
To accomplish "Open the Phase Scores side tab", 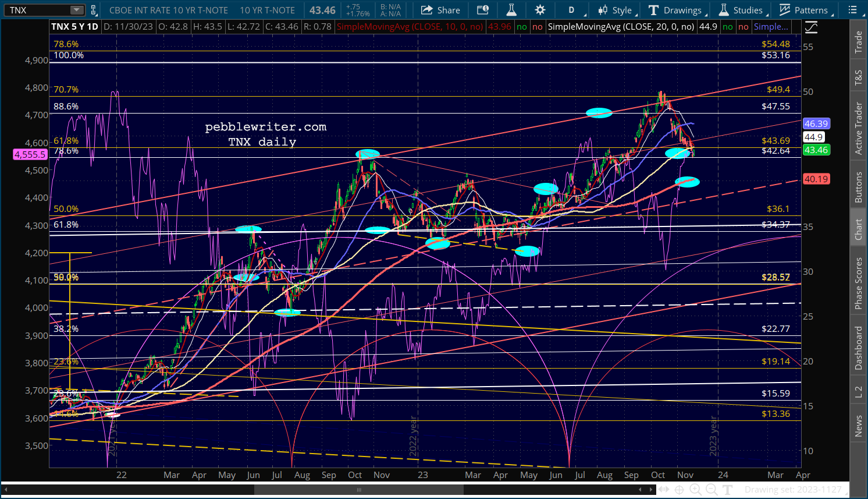I will tap(858, 283).
